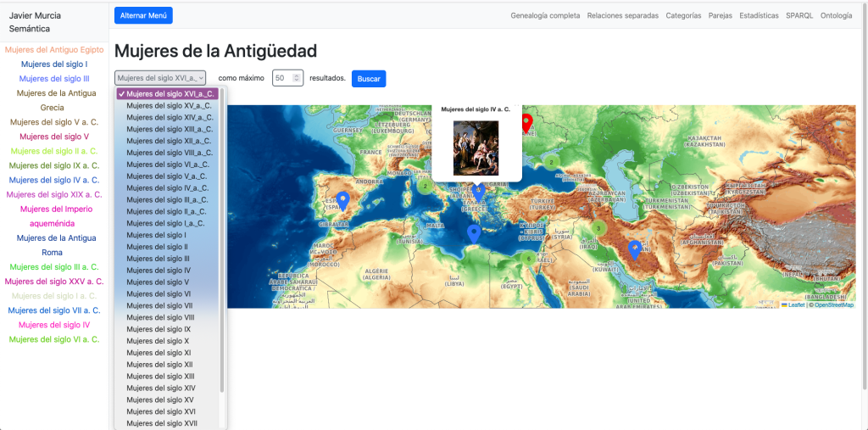Expand the cluster of 6 near Egypt
The height and width of the screenshot is (430, 868).
pos(528,259)
